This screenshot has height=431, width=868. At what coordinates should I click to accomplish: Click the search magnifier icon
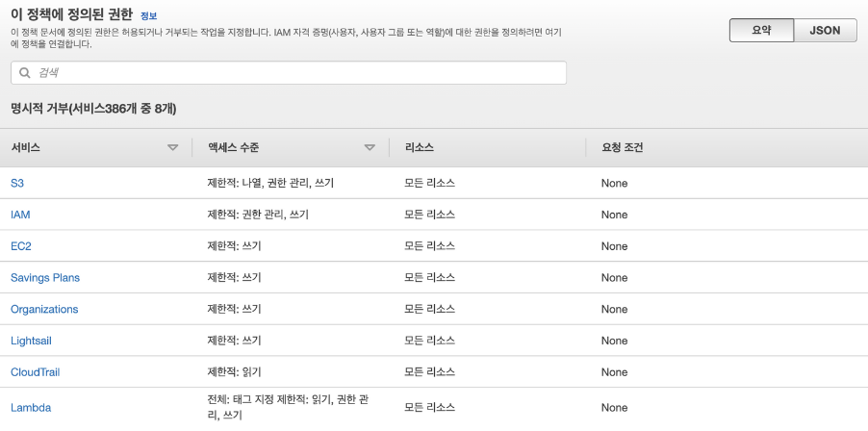25,73
